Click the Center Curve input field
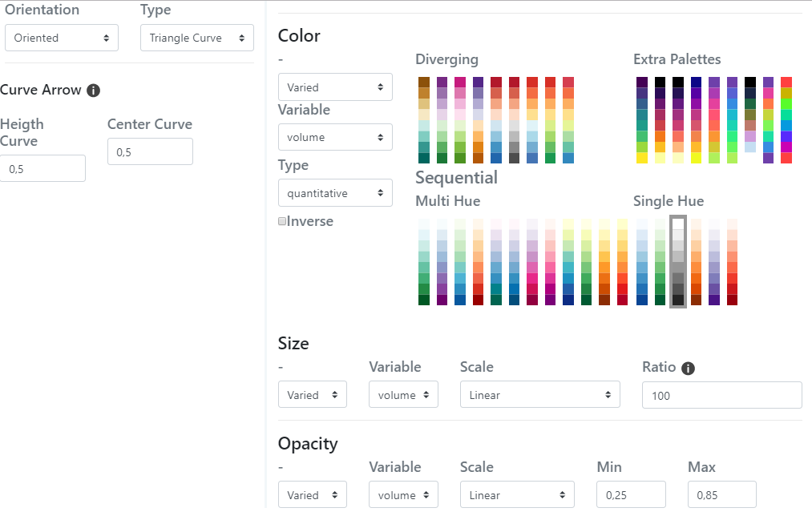The width and height of the screenshot is (812, 524). click(x=150, y=151)
